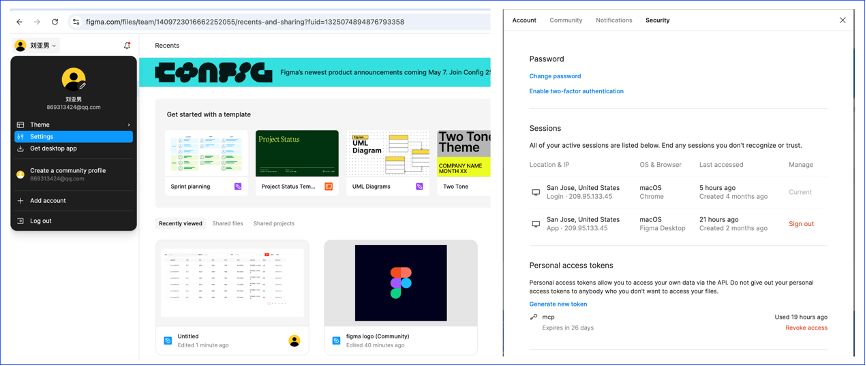
Task: Click the browser back arrow
Action: coord(19,22)
